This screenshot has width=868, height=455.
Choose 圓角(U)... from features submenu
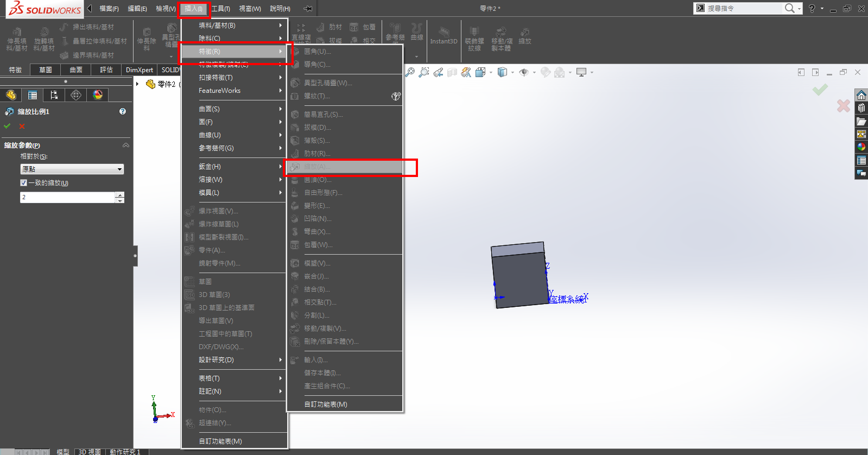[345, 52]
